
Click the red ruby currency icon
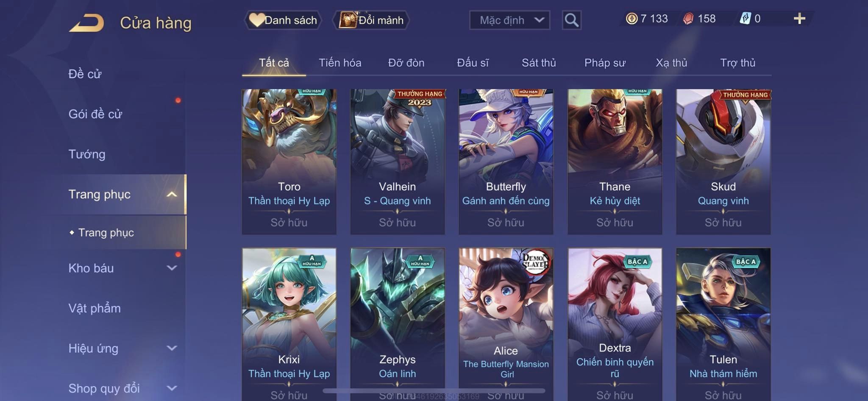[x=688, y=19]
